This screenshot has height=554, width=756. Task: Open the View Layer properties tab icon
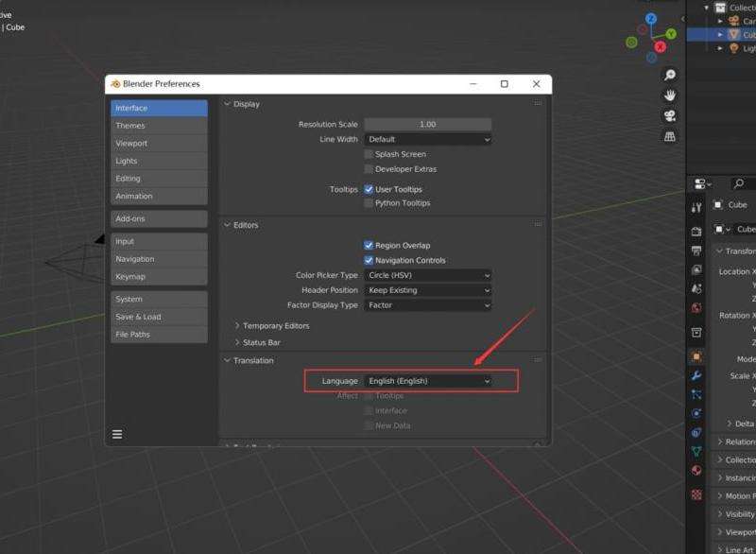pyautogui.click(x=696, y=270)
